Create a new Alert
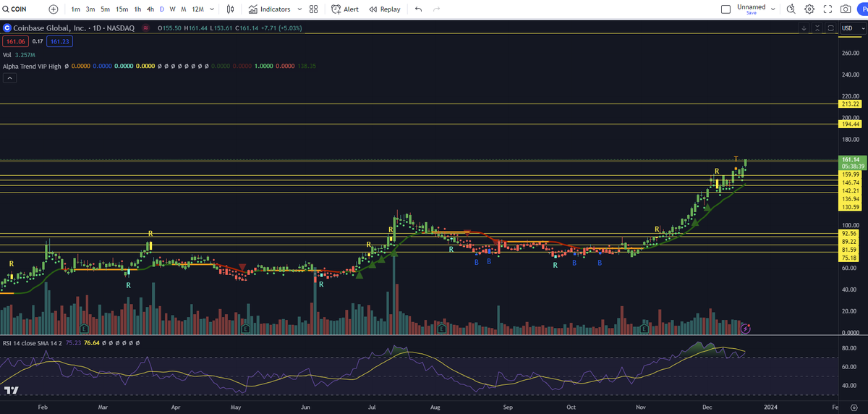The image size is (868, 414). [345, 9]
